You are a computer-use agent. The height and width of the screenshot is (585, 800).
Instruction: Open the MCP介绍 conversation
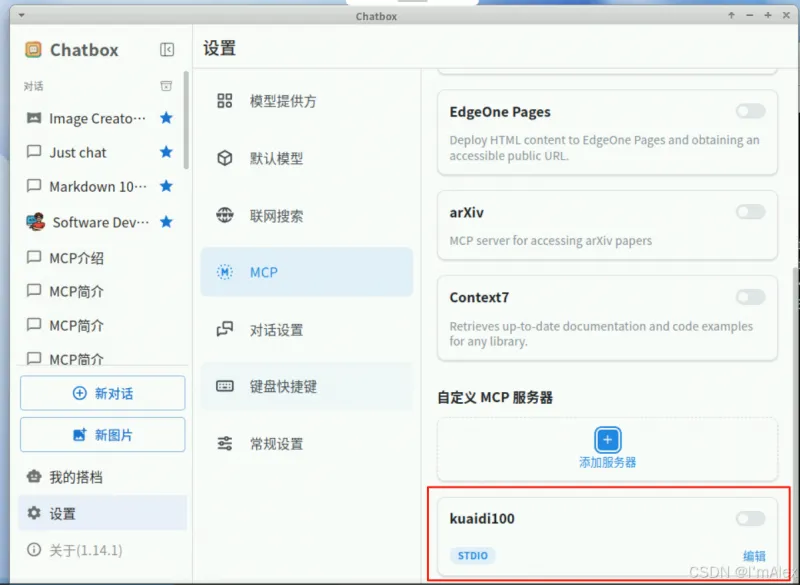tap(77, 258)
